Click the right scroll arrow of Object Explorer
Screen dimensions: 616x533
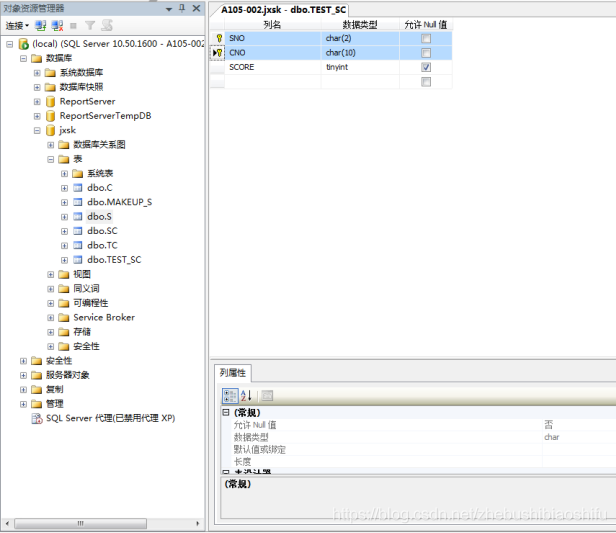[198, 524]
